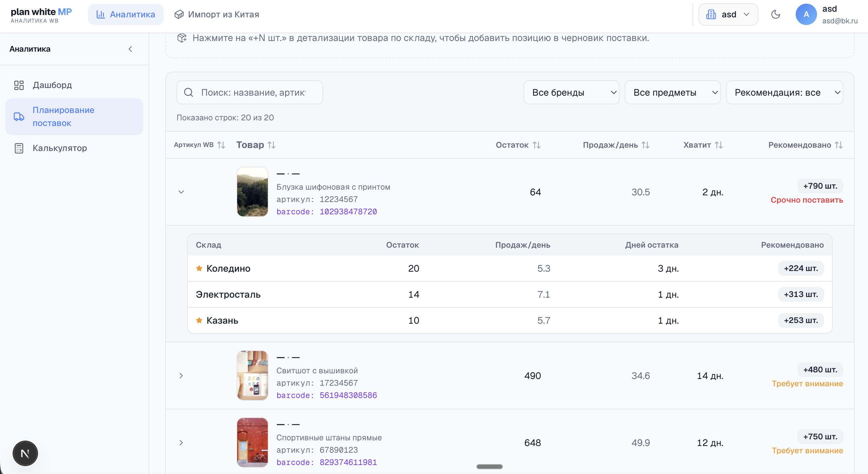
Task: Click the building icon beside asd
Action: 711,14
